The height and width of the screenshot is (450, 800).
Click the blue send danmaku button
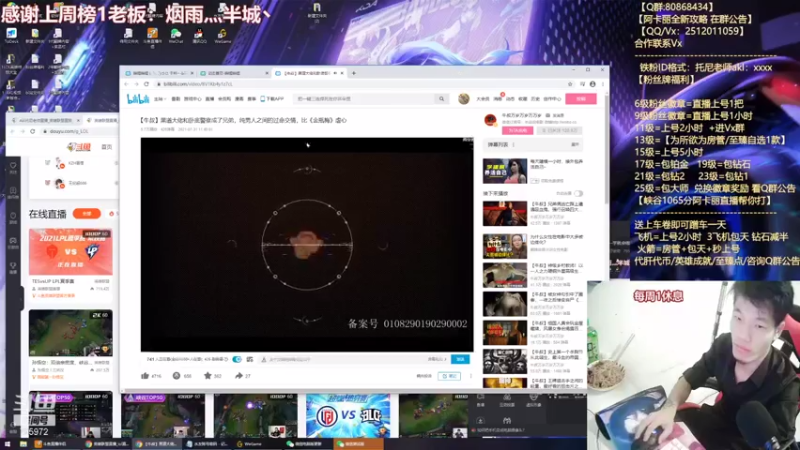460,359
